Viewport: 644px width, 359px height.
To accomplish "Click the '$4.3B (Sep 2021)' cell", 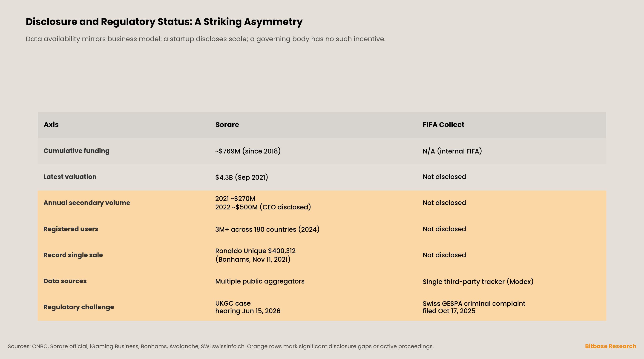I will point(241,177).
